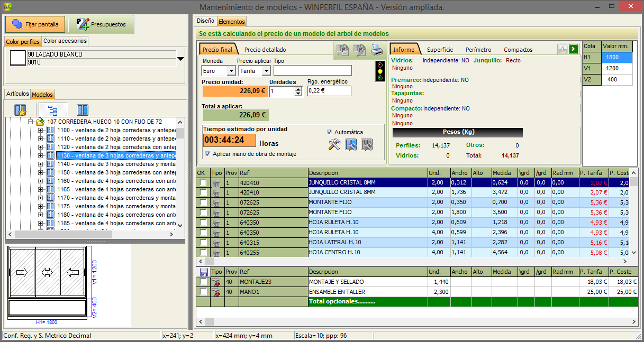Image resolution: width=644 pixels, height=342 pixels.
Task: Click the save floppy disk icon in optionals table
Action: click(x=203, y=272)
